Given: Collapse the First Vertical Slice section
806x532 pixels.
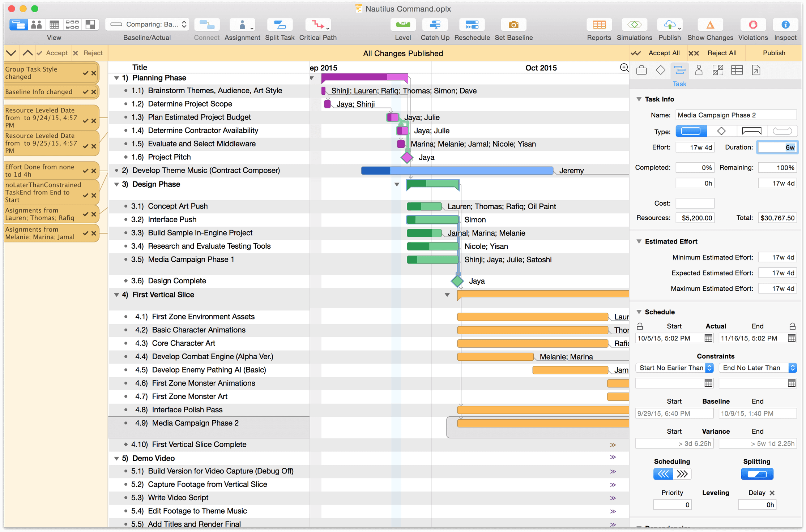Looking at the screenshot, I should tap(115, 295).
